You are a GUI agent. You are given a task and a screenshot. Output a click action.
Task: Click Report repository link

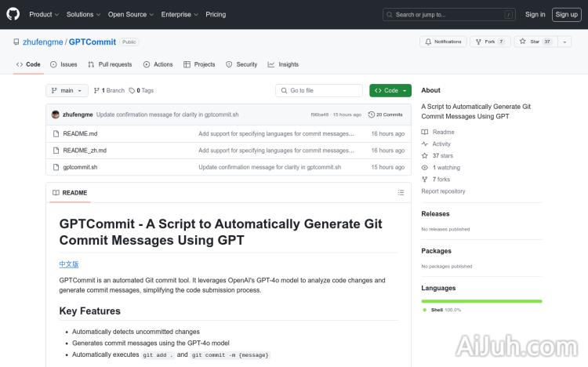click(443, 191)
